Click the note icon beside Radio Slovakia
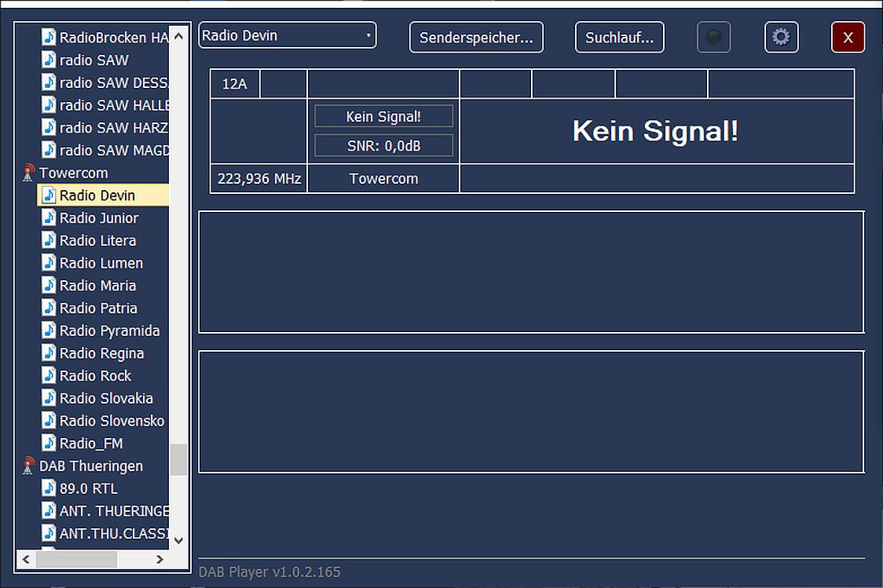Viewport: 883px width, 588px height. click(49, 398)
